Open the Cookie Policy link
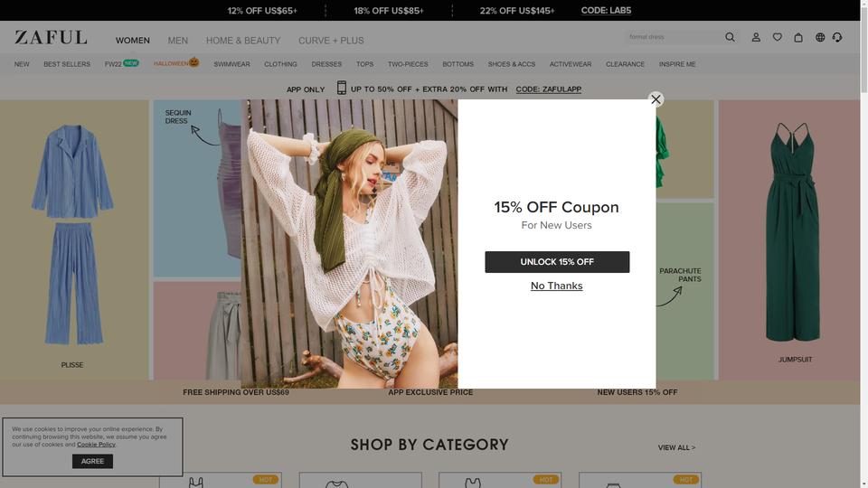This screenshot has height=488, width=868. click(96, 445)
